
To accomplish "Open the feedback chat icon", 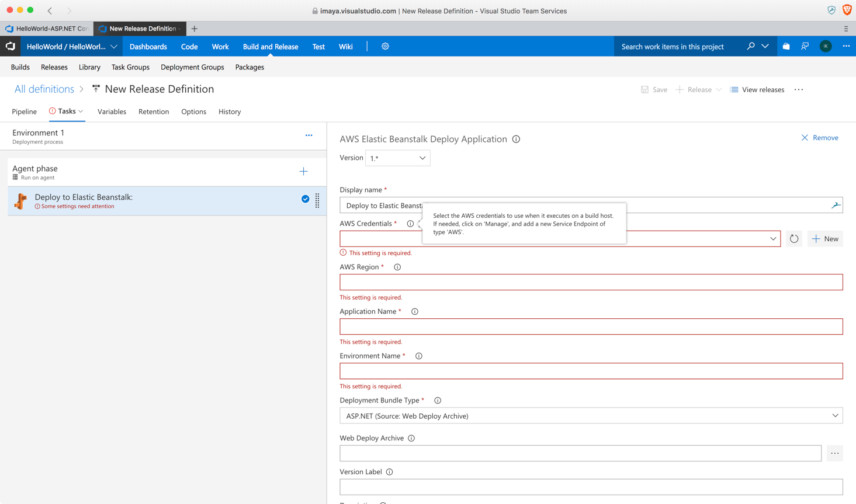I will [805, 46].
